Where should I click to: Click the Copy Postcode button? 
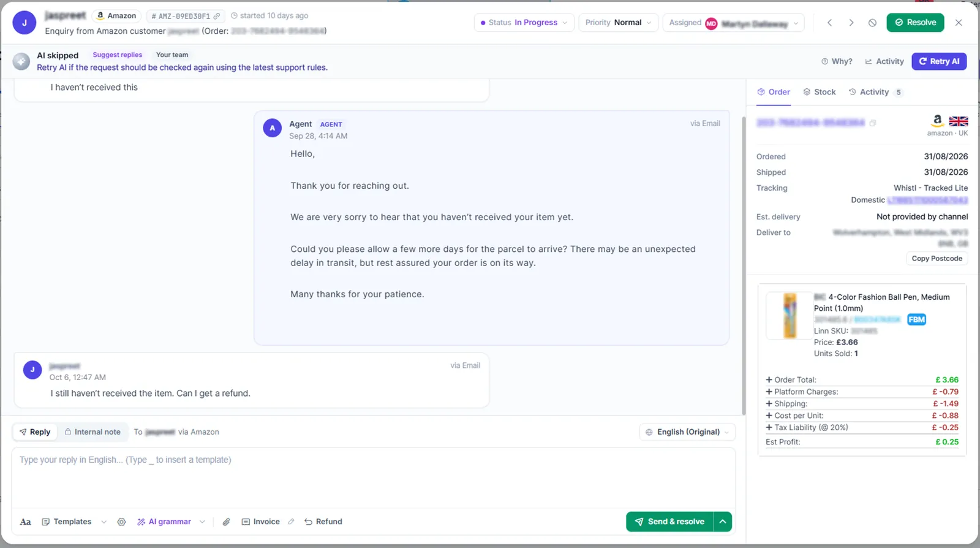(x=937, y=259)
